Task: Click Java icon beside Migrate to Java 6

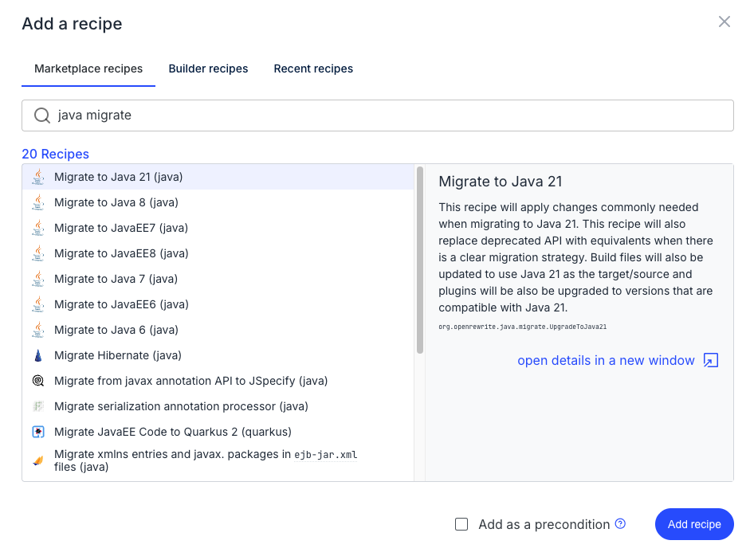Action: pyautogui.click(x=38, y=330)
